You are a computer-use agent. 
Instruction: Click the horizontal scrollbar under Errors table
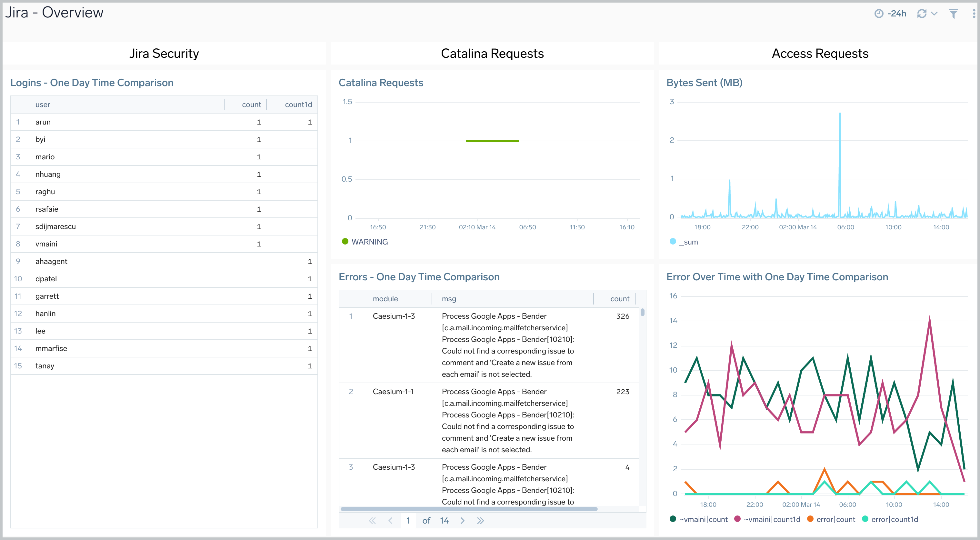(x=469, y=509)
